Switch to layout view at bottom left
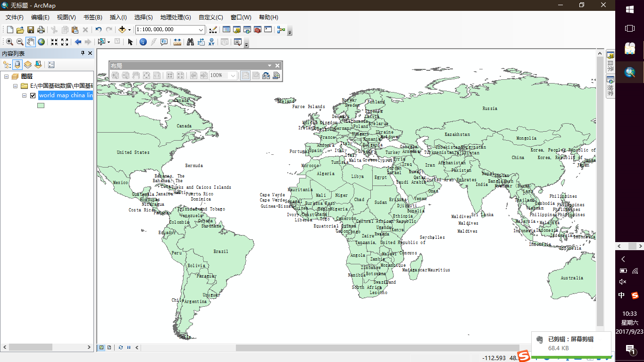 [109, 347]
